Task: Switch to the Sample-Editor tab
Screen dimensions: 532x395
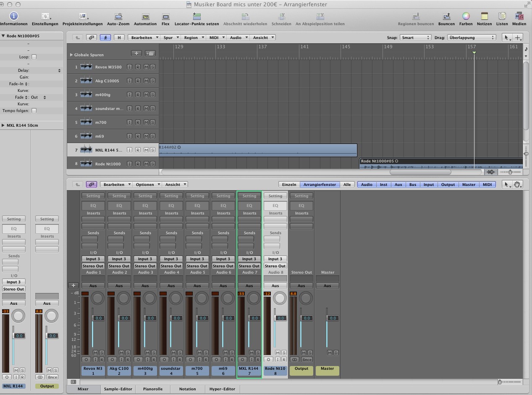Action: tap(118, 389)
